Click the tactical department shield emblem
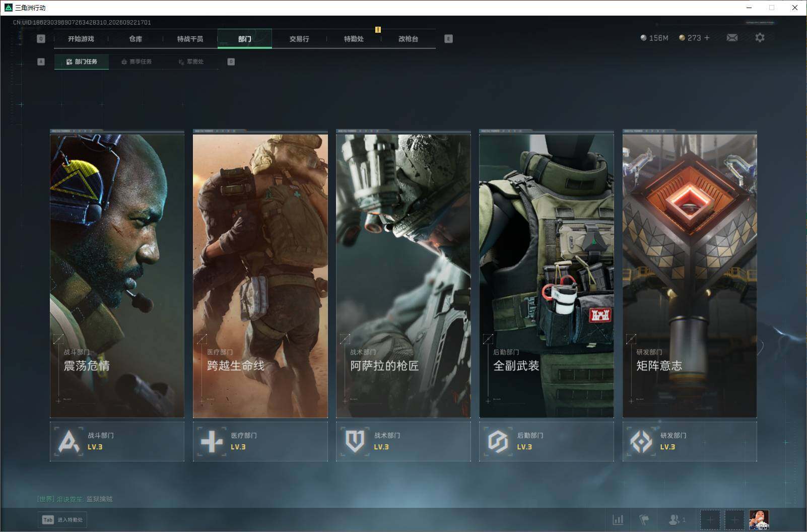Viewport: 807px width, 532px height. coord(355,441)
